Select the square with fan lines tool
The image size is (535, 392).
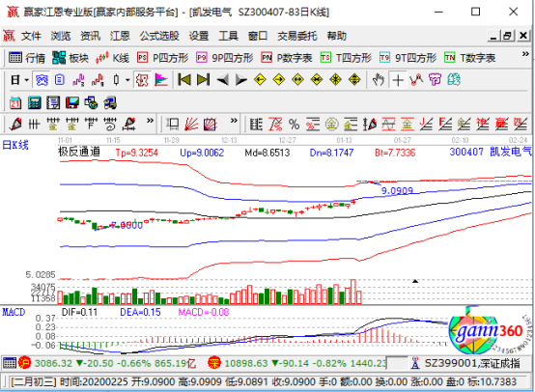(x=211, y=125)
